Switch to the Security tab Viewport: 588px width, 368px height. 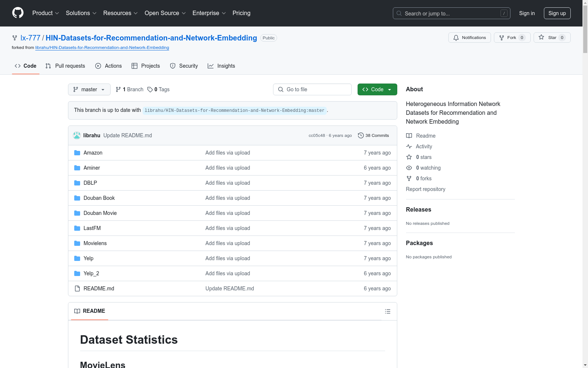pos(184,66)
